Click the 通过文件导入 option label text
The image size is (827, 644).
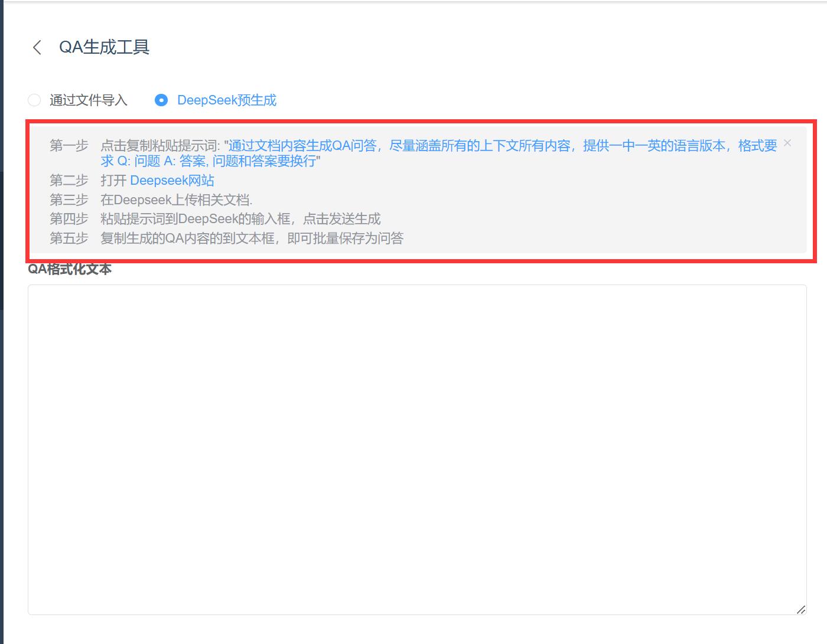point(88,100)
